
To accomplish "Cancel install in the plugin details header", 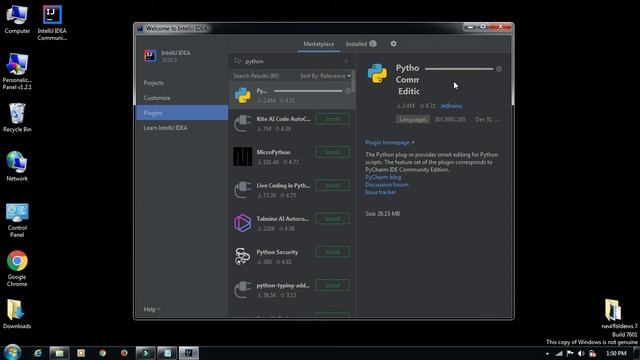I will pyautogui.click(x=499, y=69).
